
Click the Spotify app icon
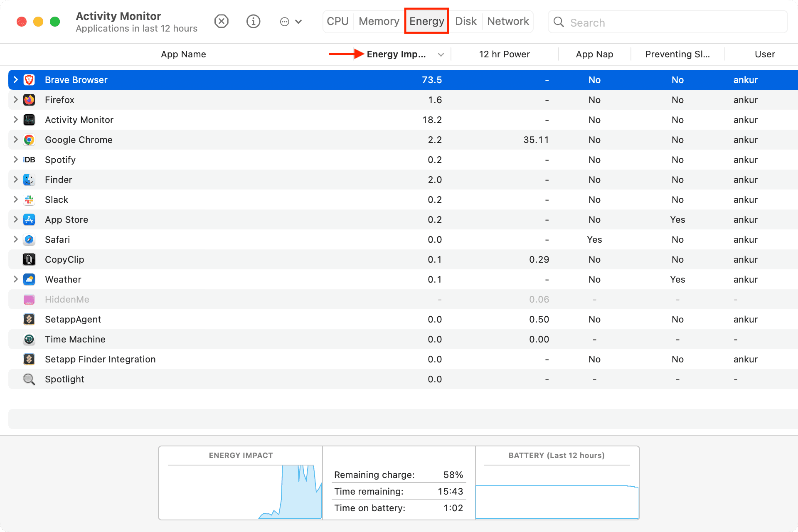pos(29,159)
